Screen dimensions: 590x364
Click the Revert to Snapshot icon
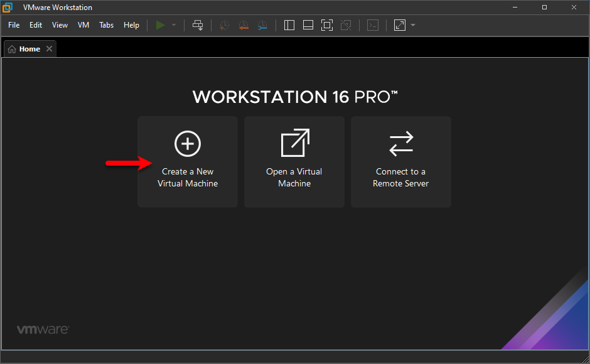click(244, 25)
